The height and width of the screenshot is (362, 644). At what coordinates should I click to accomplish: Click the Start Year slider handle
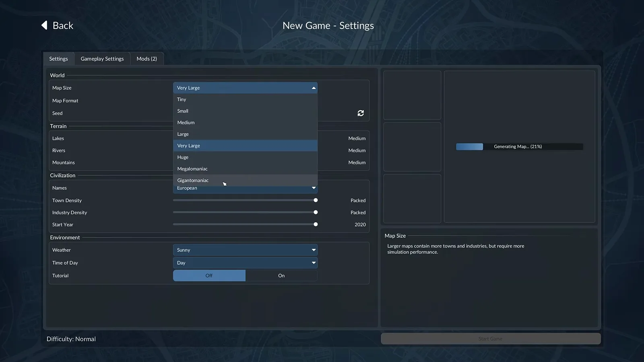(x=316, y=224)
